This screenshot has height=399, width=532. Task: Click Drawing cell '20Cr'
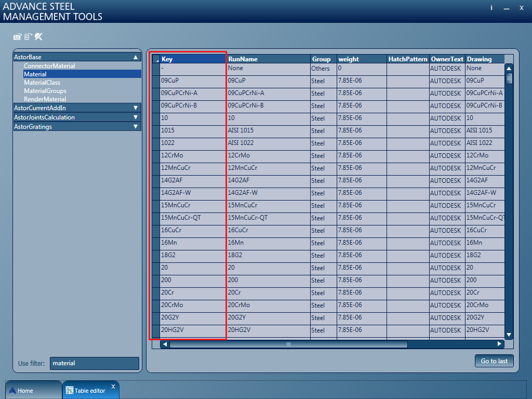pos(485,294)
